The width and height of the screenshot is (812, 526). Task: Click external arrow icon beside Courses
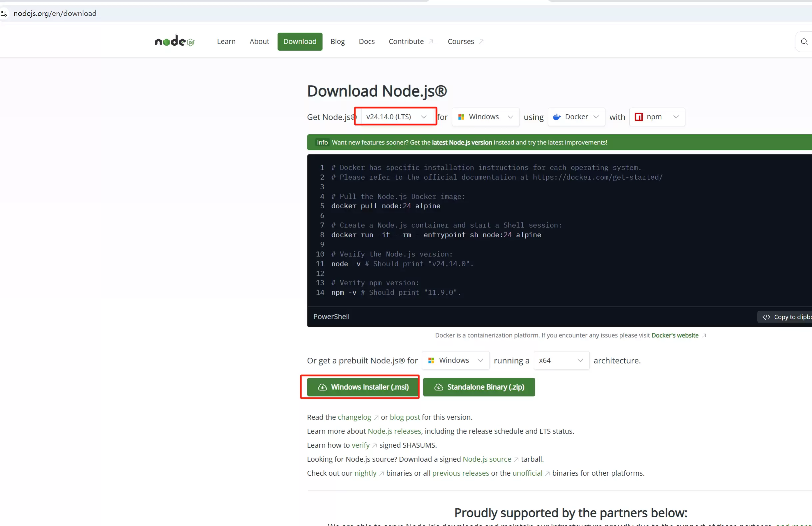point(481,42)
